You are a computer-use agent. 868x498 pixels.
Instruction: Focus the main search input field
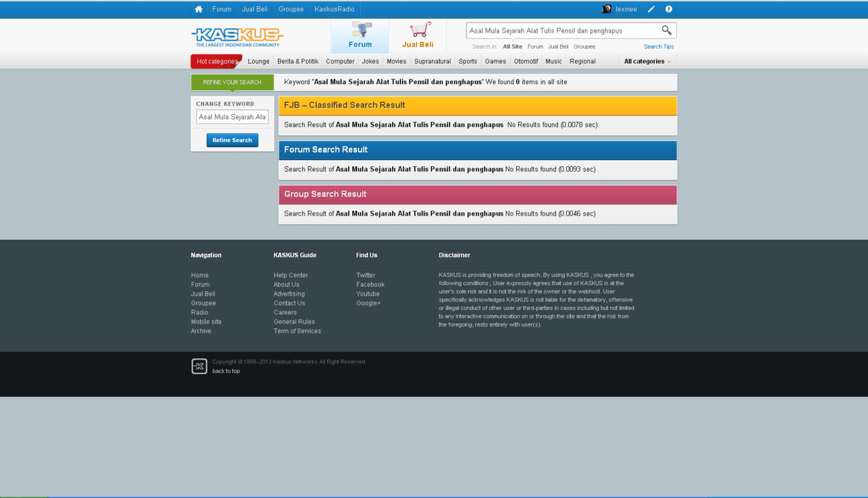[x=563, y=31]
